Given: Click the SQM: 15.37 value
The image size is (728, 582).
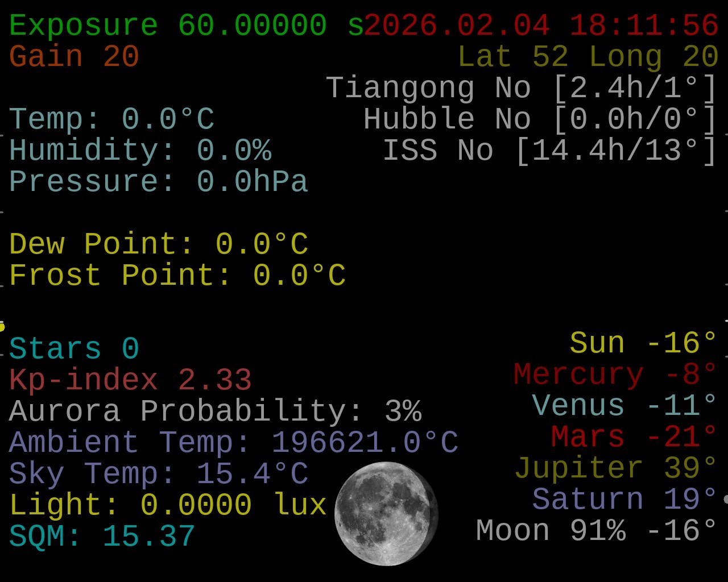Looking at the screenshot, I should click(x=102, y=536).
